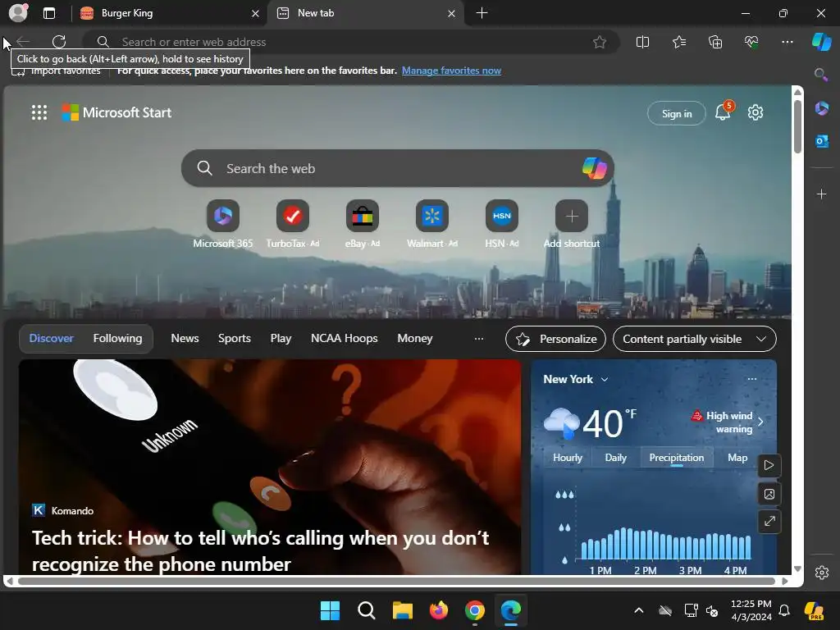Screen dimensions: 840x630
Task: Click the Personalize button
Action: pyautogui.click(x=555, y=339)
